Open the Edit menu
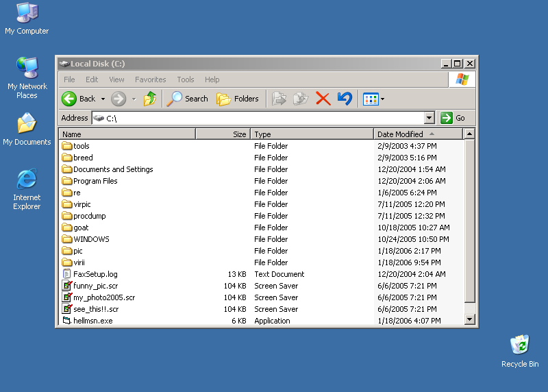 (x=92, y=79)
